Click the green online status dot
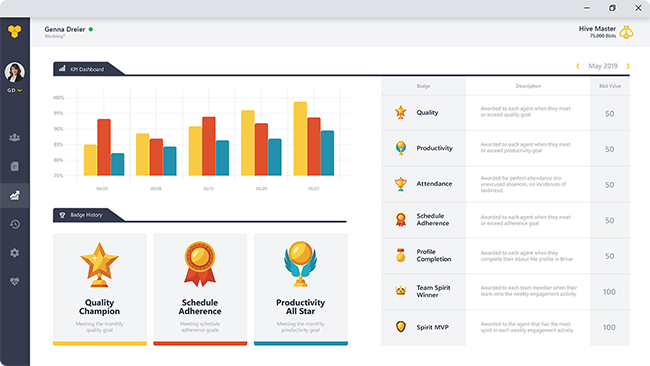The width and height of the screenshot is (650, 366). coord(91,29)
